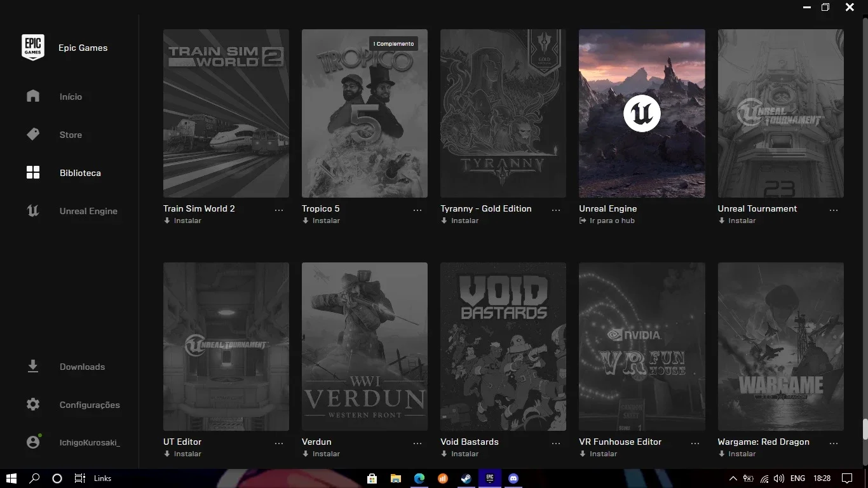Open IchigoKurosaki_ account profile
The height and width of the screenshot is (488, 868).
[x=90, y=442]
